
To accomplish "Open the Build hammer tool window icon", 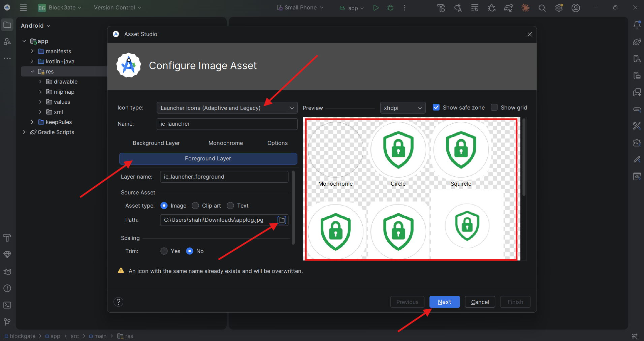I will (7, 238).
